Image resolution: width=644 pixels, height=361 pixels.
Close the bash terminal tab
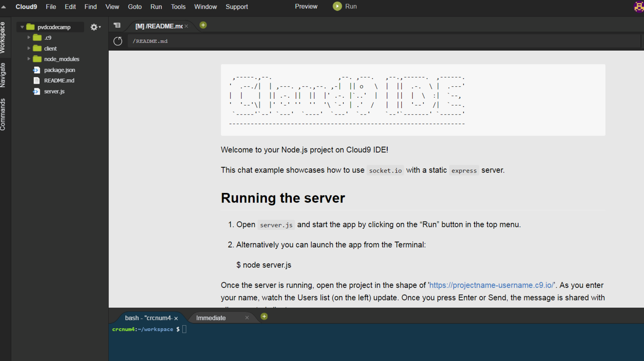point(176,318)
